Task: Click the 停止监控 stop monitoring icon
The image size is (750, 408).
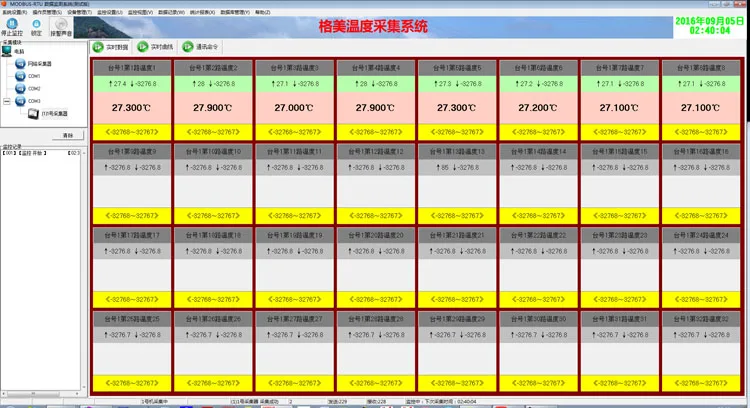Action: point(12,27)
